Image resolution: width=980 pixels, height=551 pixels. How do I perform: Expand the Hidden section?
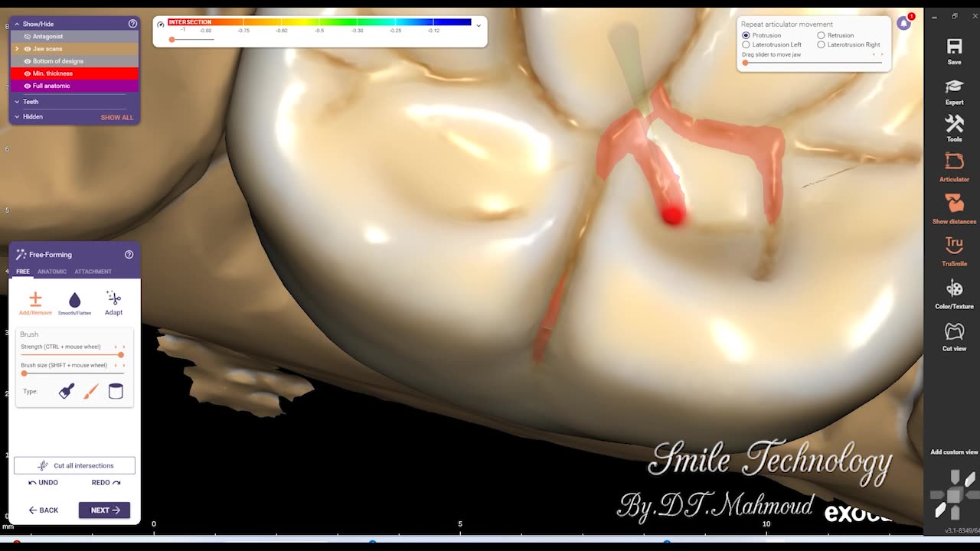pos(17,116)
